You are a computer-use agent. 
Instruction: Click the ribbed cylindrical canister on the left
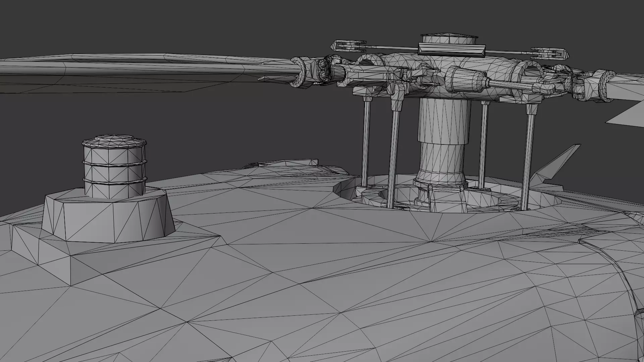pyautogui.click(x=114, y=173)
